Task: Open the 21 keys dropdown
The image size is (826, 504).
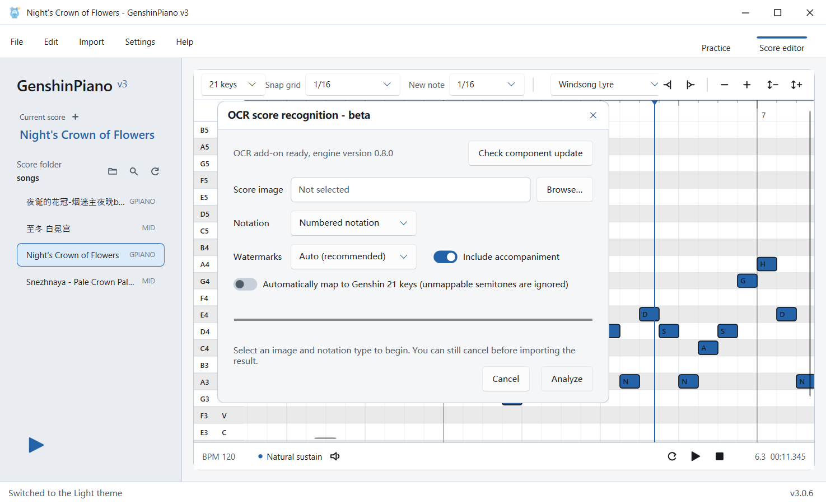Action: [x=233, y=85]
